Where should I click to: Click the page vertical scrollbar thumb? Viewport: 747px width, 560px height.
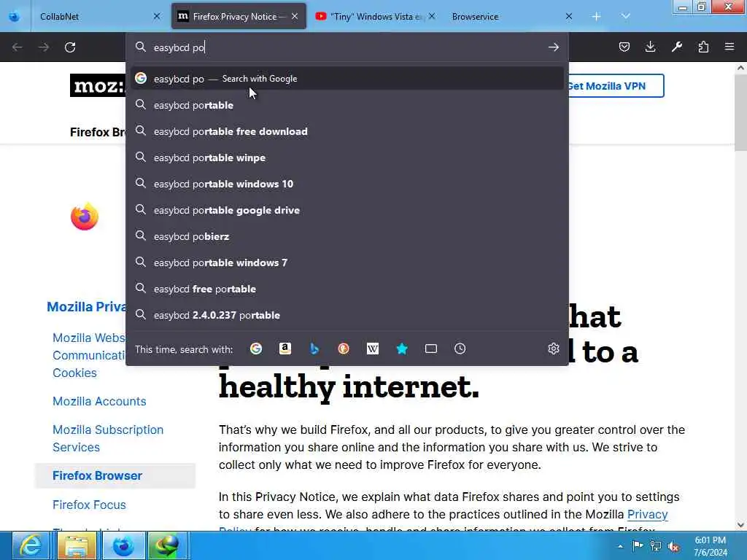[740, 112]
